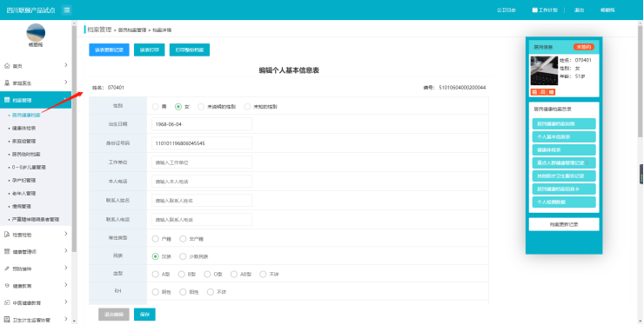
Task: Open 老年人管理 submenu item
Action: coord(23,193)
